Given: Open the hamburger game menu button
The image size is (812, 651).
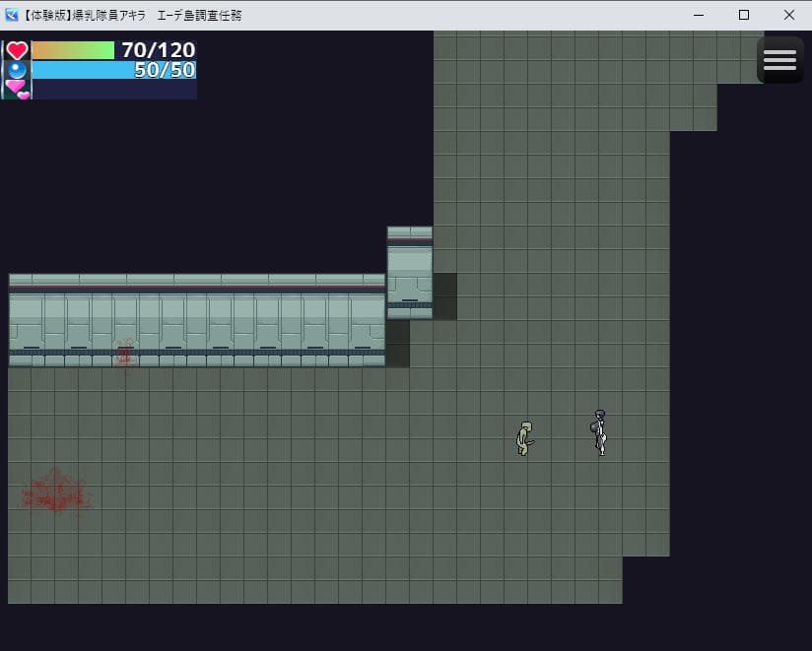Looking at the screenshot, I should click(779, 60).
